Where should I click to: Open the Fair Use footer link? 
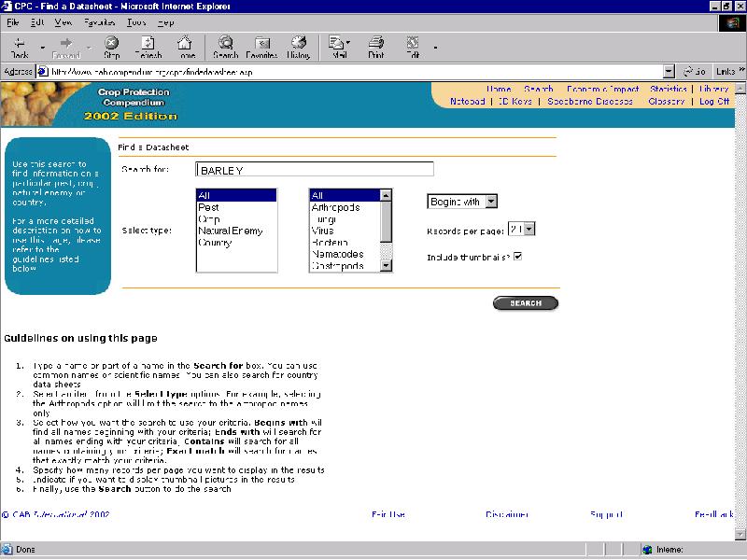(x=388, y=514)
